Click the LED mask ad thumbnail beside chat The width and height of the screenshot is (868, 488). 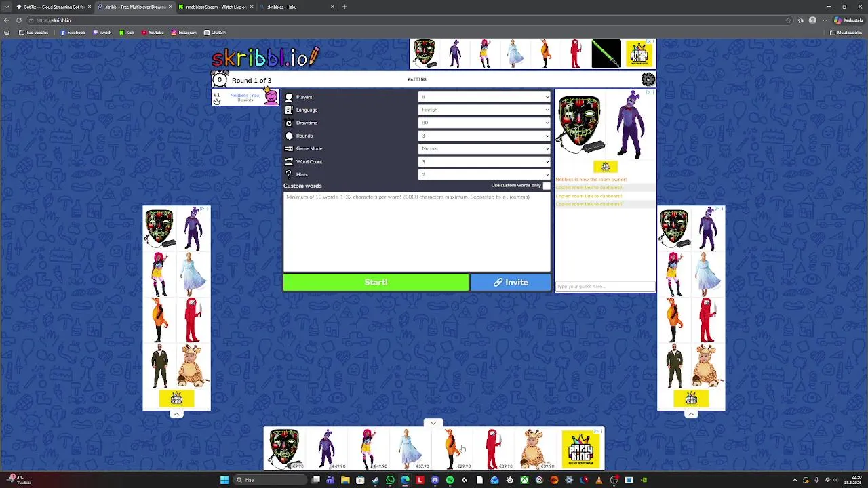(580, 125)
